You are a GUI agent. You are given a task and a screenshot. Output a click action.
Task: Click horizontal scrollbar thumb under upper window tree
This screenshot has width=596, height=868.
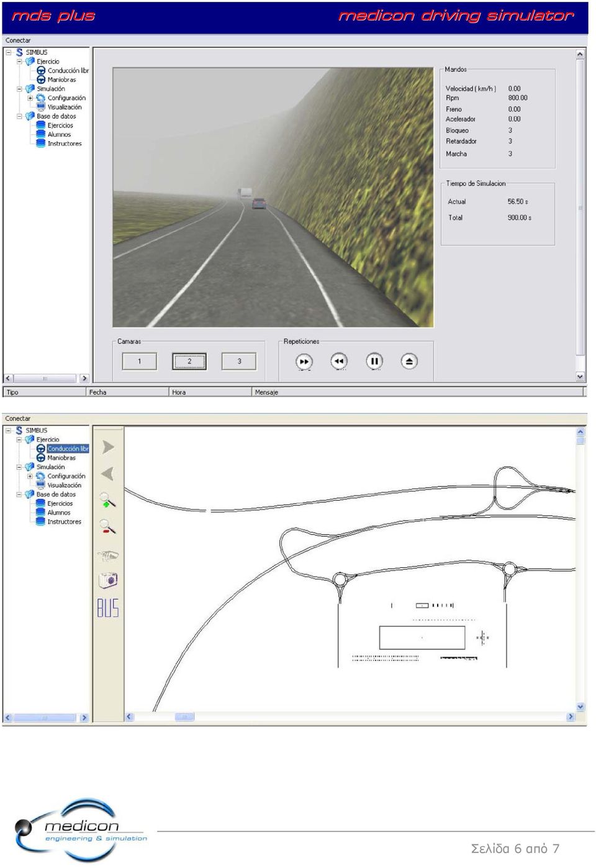pyautogui.click(x=45, y=378)
